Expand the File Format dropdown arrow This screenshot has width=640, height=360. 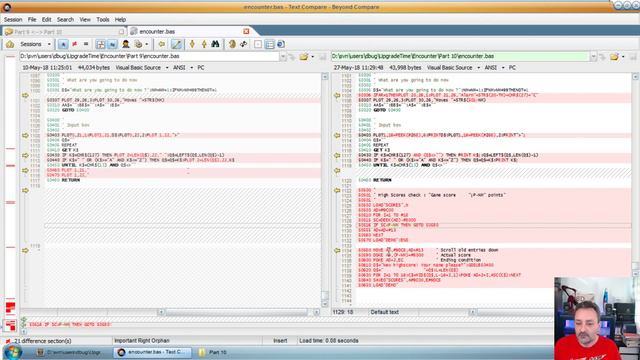pyautogui.click(x=147, y=44)
